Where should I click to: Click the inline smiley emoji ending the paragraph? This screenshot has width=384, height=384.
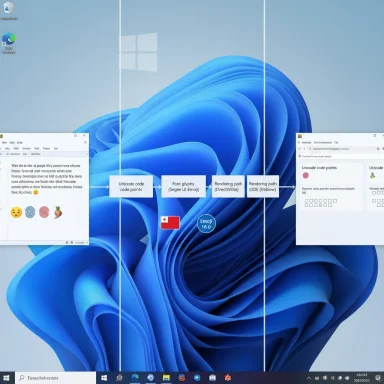[x=36, y=192]
